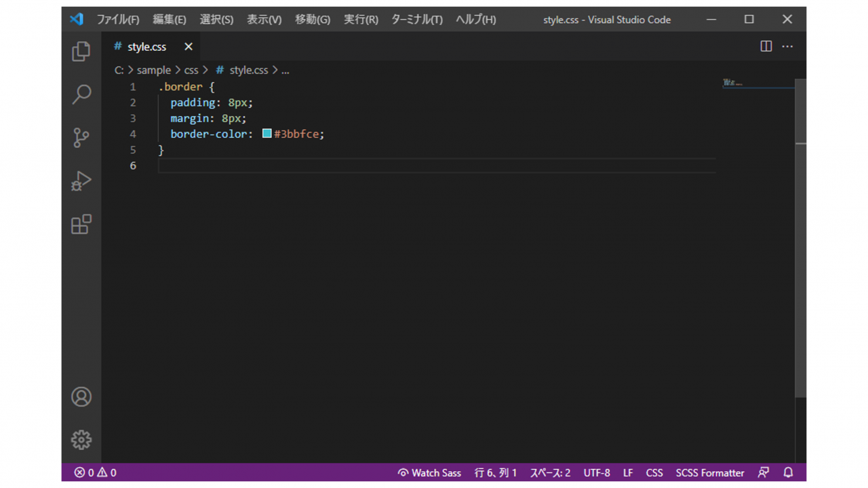868x488 pixels.
Task: Change indentation via スペース: 2
Action: pyautogui.click(x=550, y=472)
